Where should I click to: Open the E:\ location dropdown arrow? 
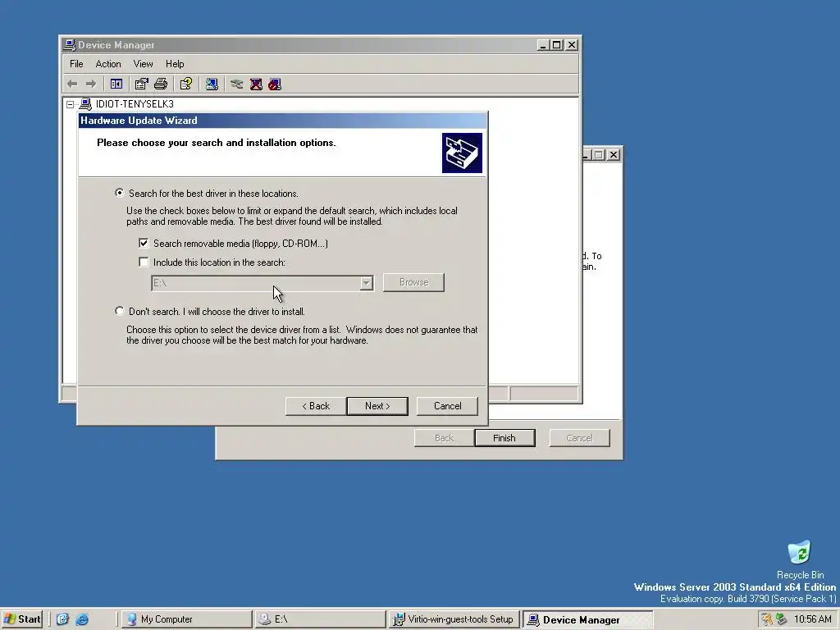(367, 283)
